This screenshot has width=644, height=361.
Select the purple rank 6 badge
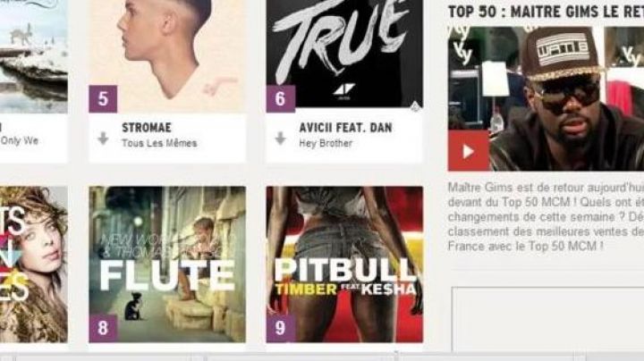[x=281, y=99]
